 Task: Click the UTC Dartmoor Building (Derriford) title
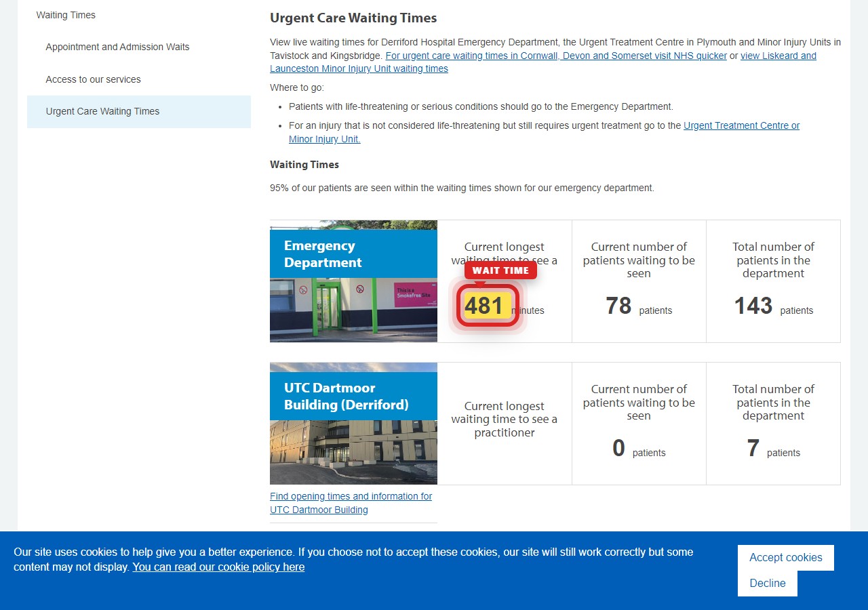[346, 396]
